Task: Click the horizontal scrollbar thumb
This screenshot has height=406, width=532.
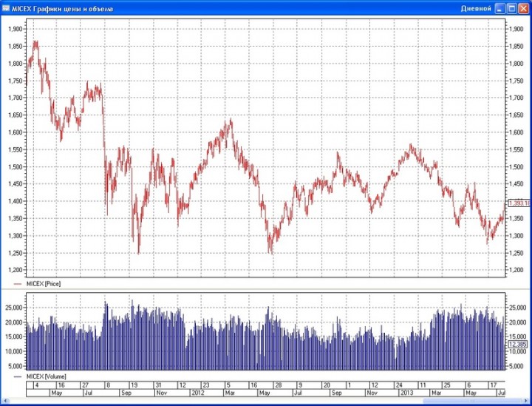Action: (x=474, y=402)
